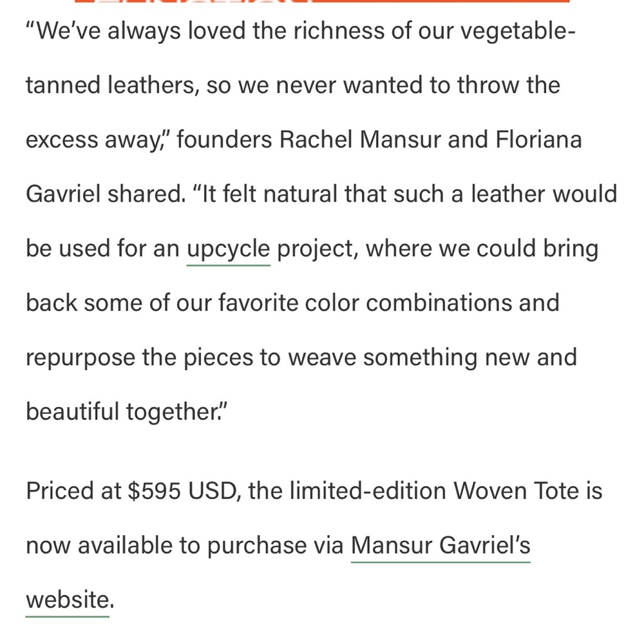Image resolution: width=644 pixels, height=644 pixels.
Task: Click the words tanned leathers
Action: pos(109,86)
